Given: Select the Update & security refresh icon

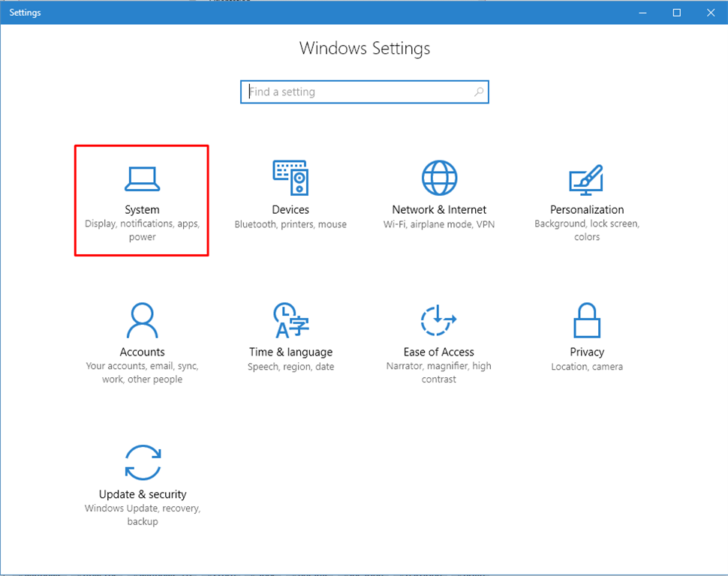Looking at the screenshot, I should 143,463.
